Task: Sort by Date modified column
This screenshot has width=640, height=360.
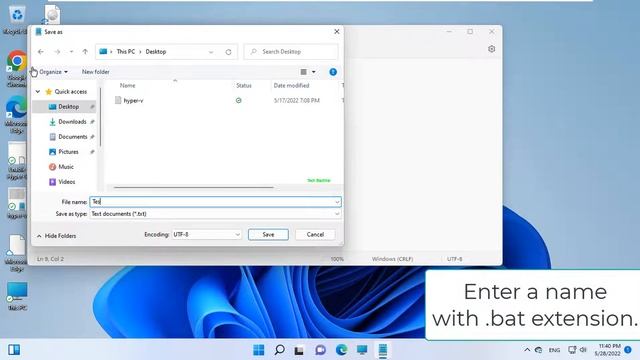Action: tap(291, 85)
